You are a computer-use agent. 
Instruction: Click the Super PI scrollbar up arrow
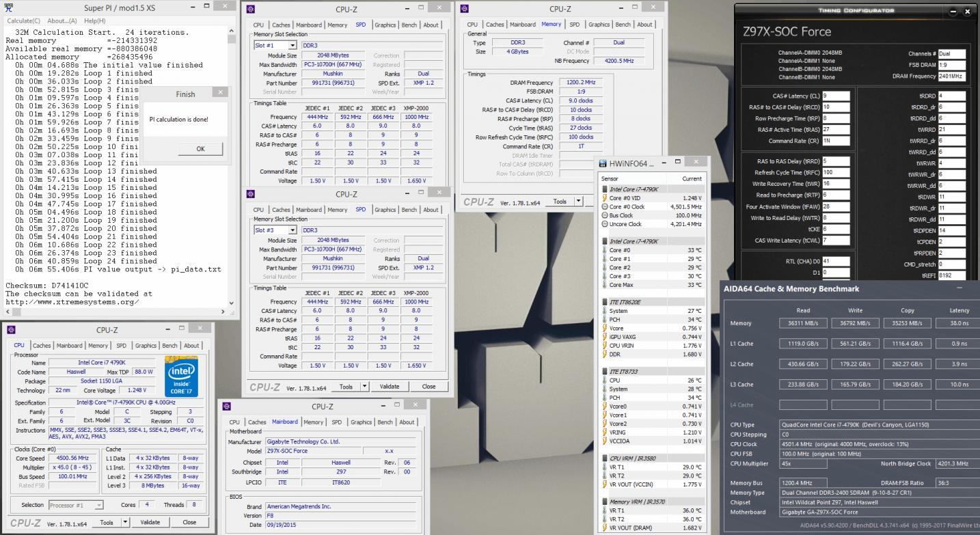(x=231, y=30)
